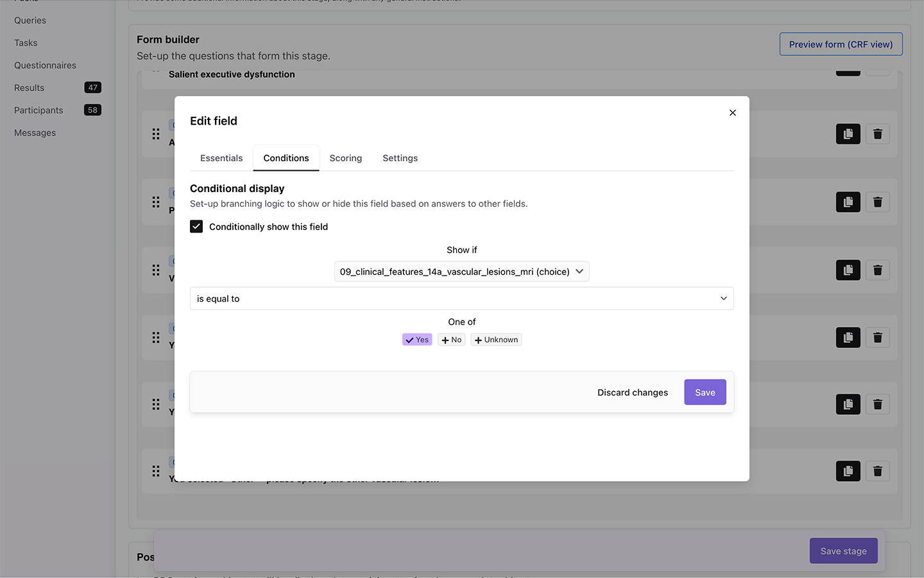
Task: Click the Save stage button
Action: 844,551
